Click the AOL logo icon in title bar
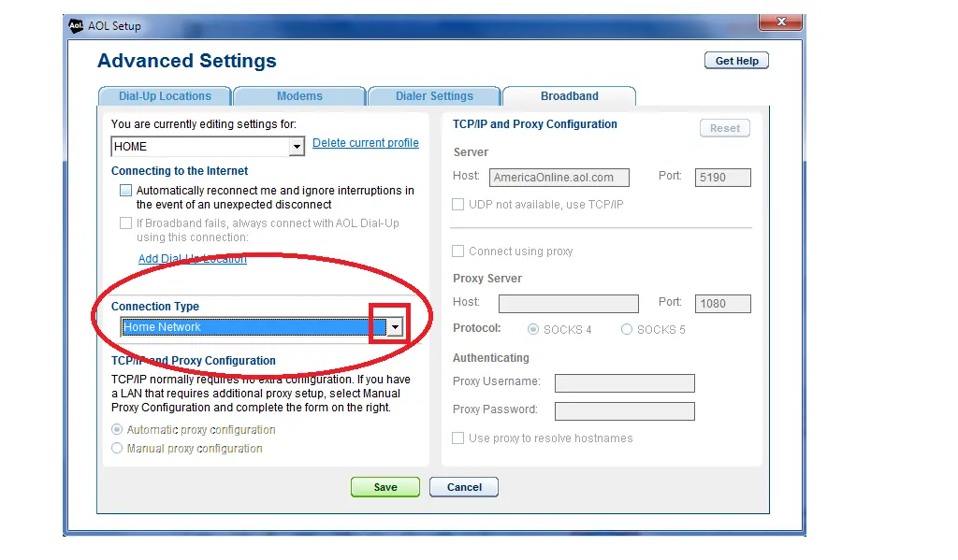 click(x=76, y=25)
